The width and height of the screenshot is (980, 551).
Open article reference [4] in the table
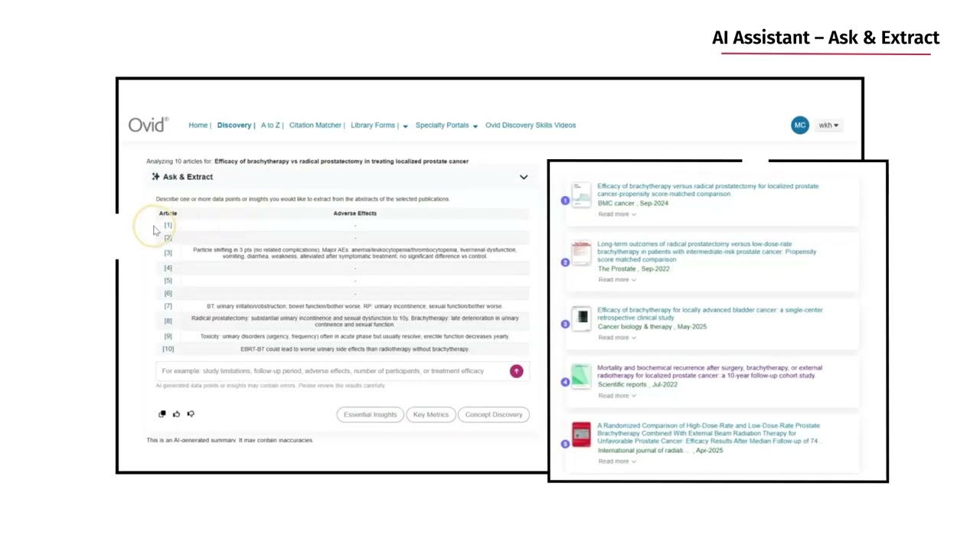(x=168, y=268)
